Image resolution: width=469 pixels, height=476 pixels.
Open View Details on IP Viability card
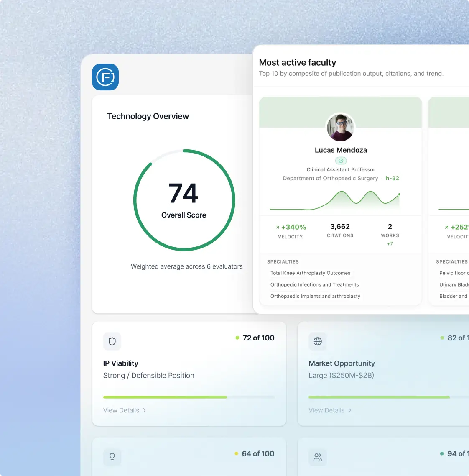[125, 410]
